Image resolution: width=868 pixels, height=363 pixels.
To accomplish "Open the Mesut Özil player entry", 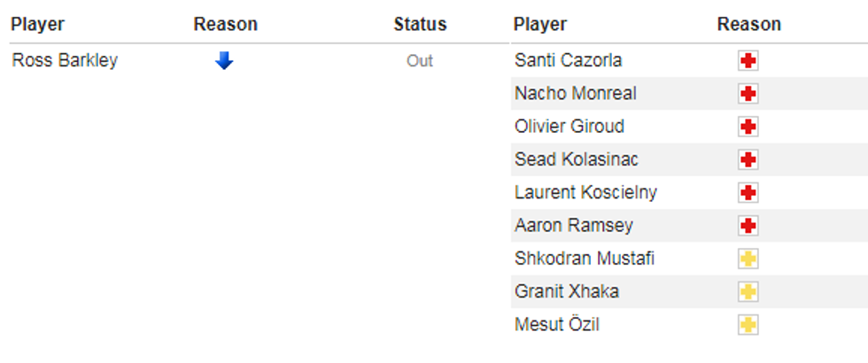I will 556,325.
